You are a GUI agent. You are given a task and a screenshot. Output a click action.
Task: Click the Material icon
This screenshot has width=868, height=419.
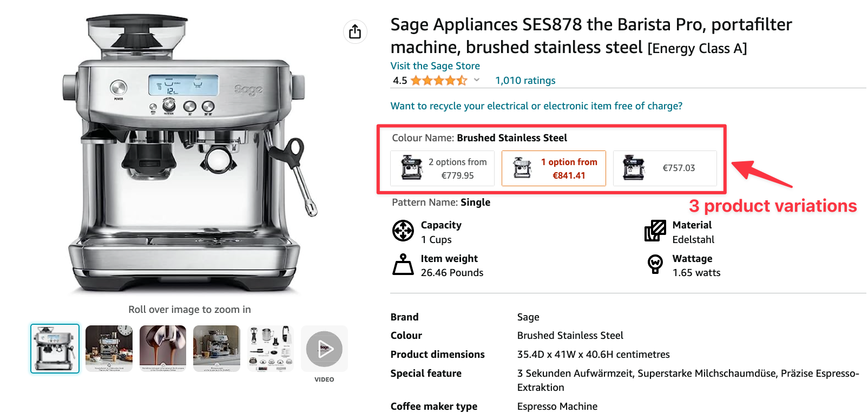[x=655, y=231]
